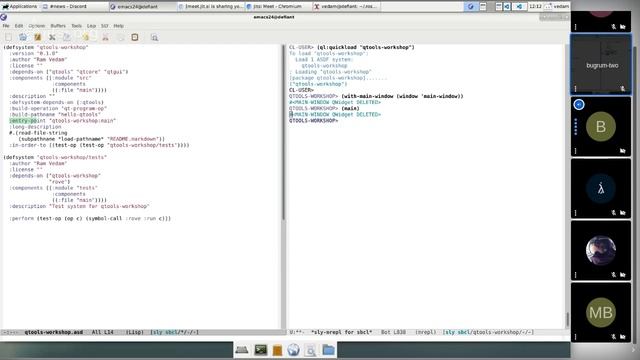The width and height of the screenshot is (640, 360).
Task: Open the Tools menu in Emacs
Action: [76, 26]
